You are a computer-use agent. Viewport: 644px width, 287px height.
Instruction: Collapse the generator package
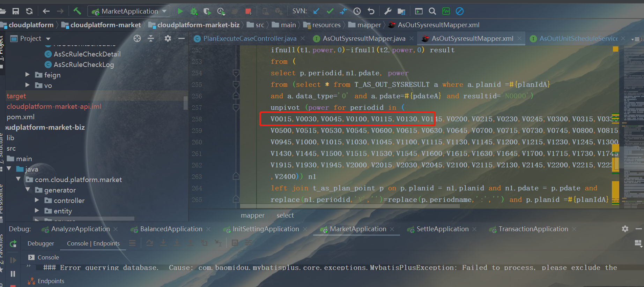tap(28, 190)
